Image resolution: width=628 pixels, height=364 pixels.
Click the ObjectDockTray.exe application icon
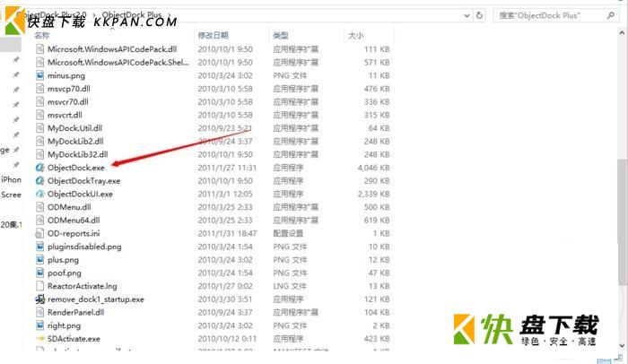[39, 181]
